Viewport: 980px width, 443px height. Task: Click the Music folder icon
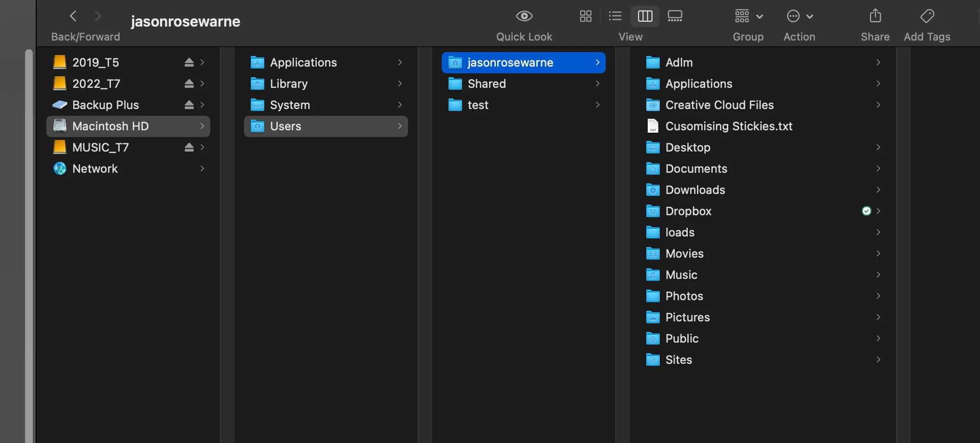click(x=653, y=275)
